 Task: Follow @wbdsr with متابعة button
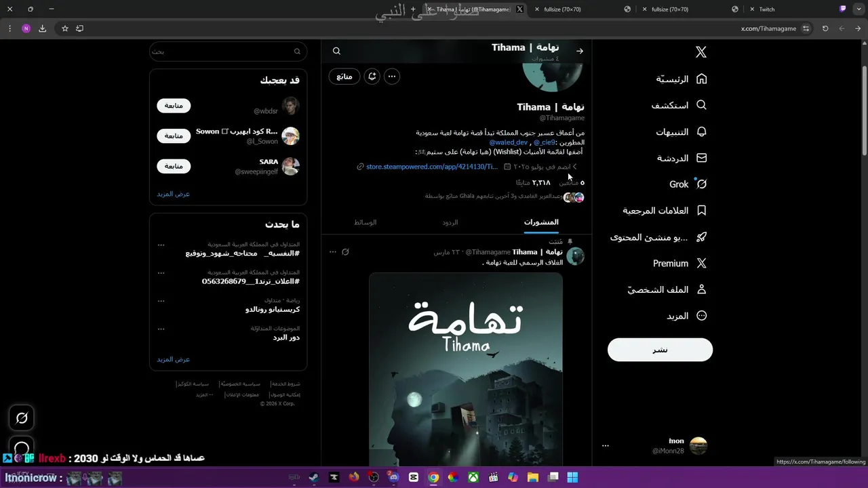click(174, 106)
